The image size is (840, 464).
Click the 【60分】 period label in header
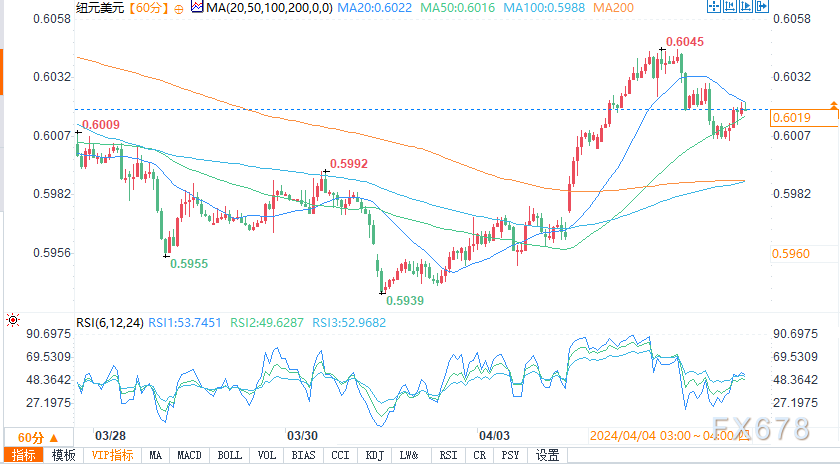[x=148, y=8]
